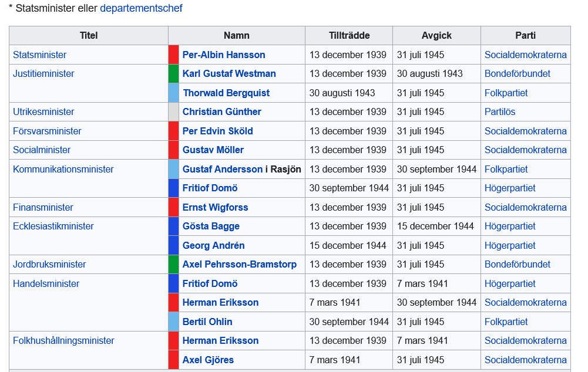Open Axel Pehrsson-Bramstorp's page
The width and height of the screenshot is (588, 372).
239,265
